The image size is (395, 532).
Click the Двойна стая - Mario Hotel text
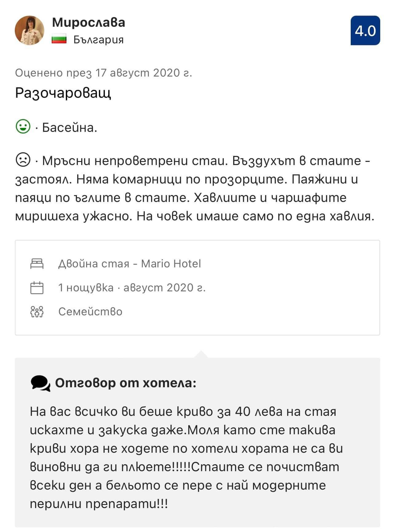tap(129, 264)
